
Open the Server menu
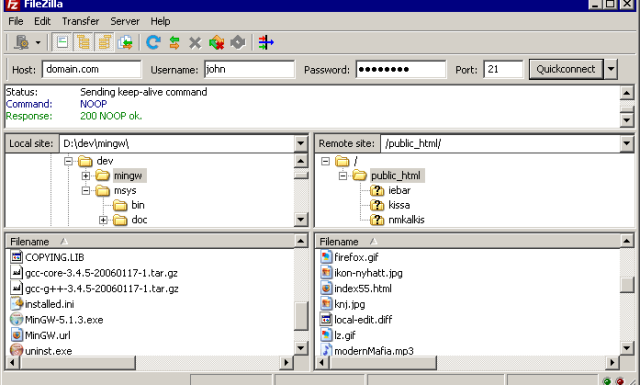(125, 21)
